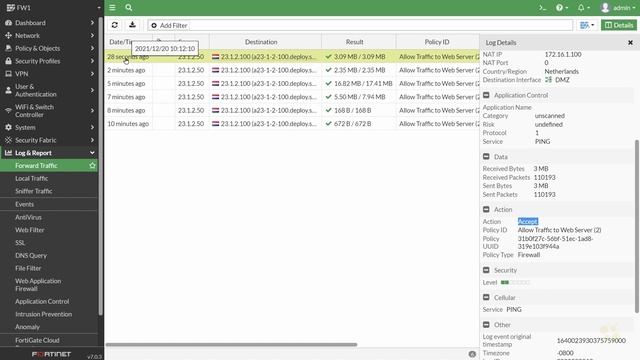
Task: Select the log row from 7 minutes ago
Action: (292, 97)
